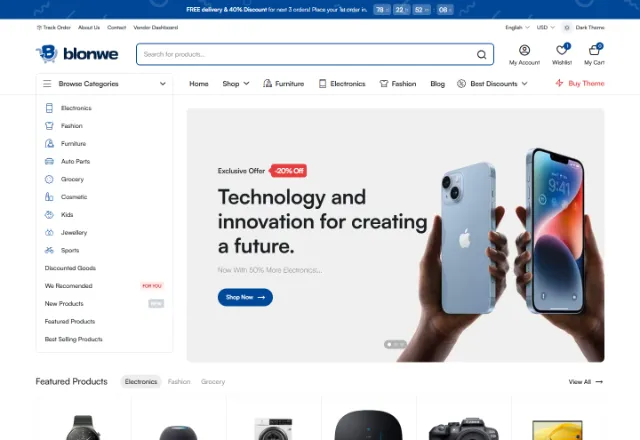
Task: Click the Track Order icon
Action: (39, 27)
